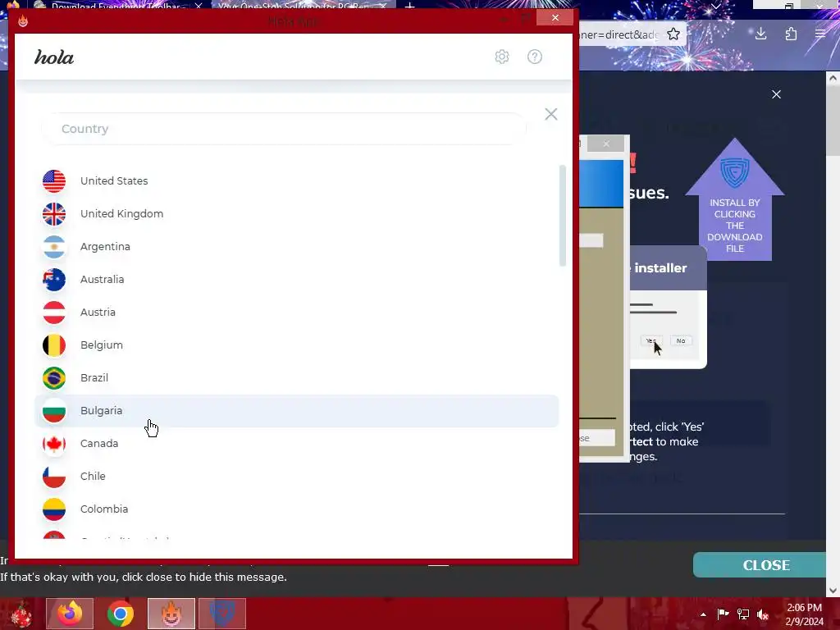840x630 pixels.
Task: Open the Action Center flag tray icon
Action: [723, 614]
